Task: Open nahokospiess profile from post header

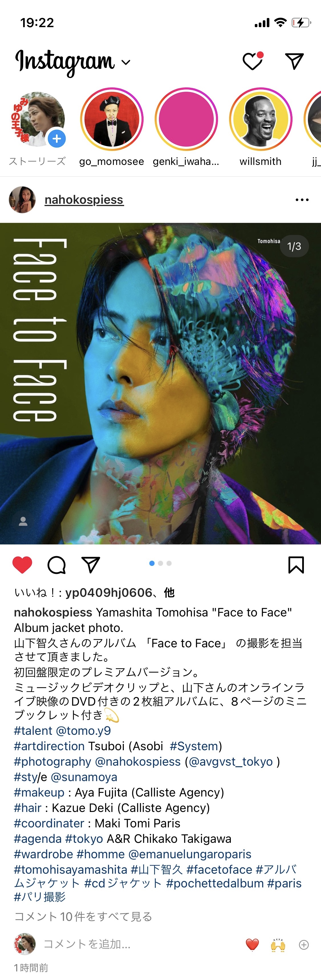Action: pyautogui.click(x=84, y=200)
